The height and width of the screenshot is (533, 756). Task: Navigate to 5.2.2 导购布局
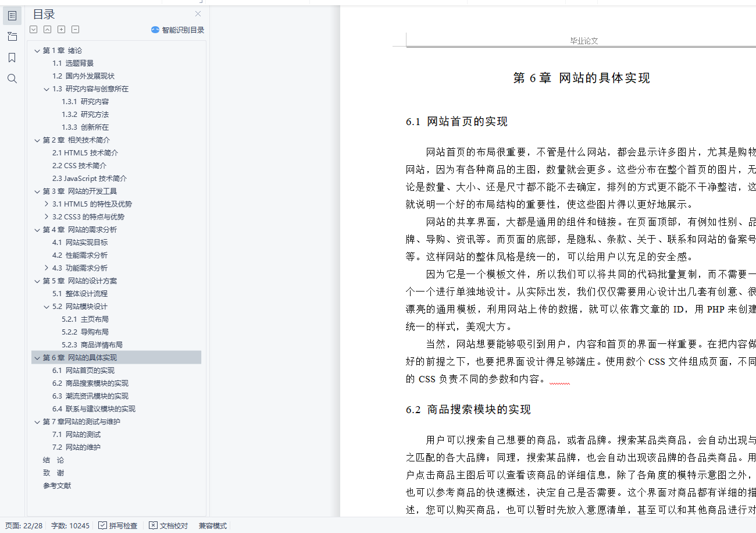(85, 332)
